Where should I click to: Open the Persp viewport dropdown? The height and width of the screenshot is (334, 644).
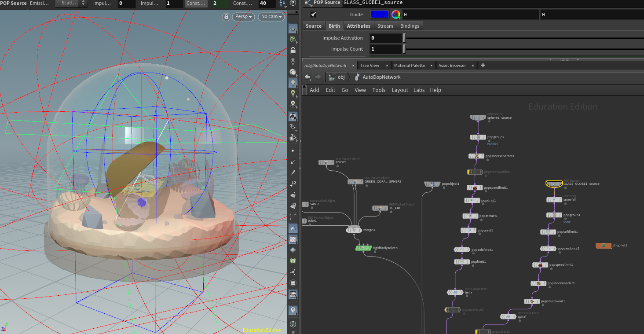pyautogui.click(x=244, y=17)
